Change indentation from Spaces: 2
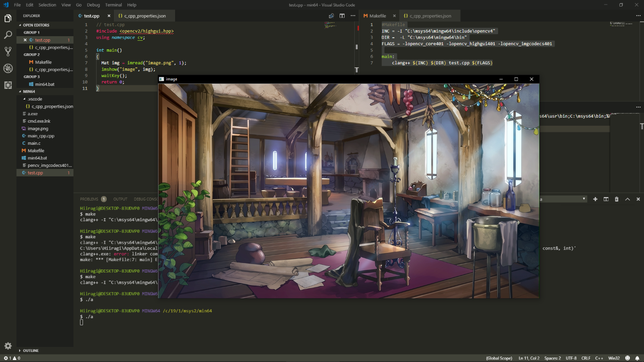This screenshot has height=362, width=644. [552, 358]
